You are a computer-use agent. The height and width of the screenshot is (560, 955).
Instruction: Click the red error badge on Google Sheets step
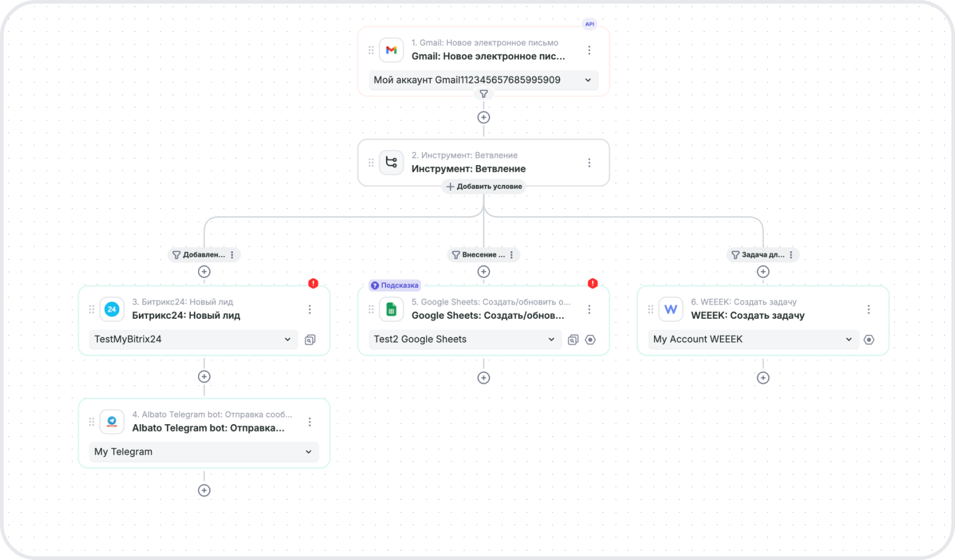592,284
